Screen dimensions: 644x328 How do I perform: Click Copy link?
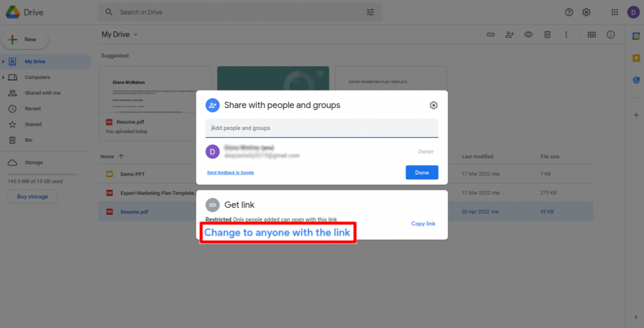[423, 224]
